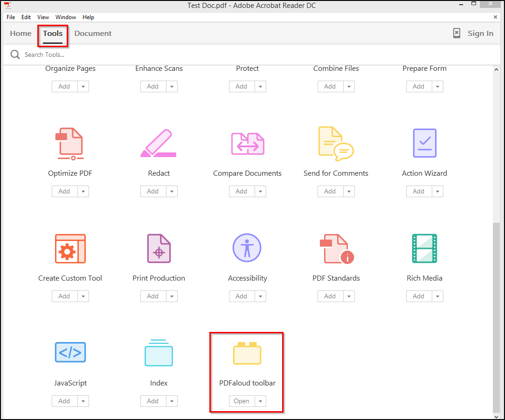Add the Index tool
Screen dimensions: 505x420
153,401
